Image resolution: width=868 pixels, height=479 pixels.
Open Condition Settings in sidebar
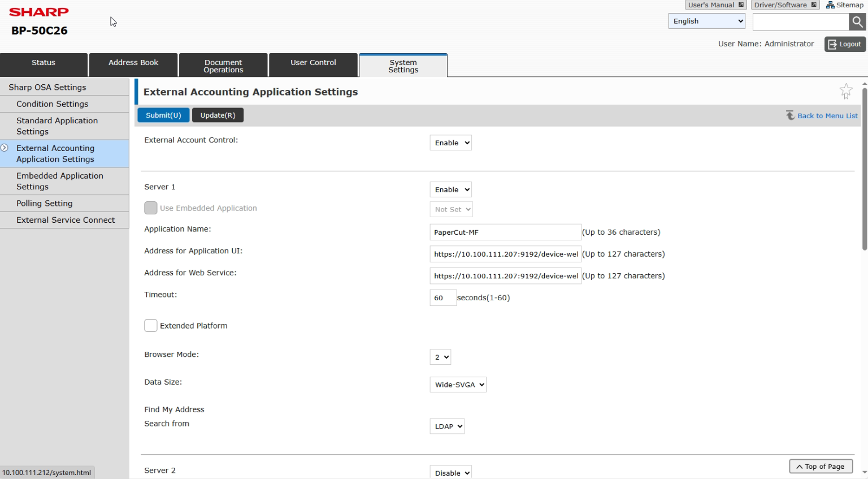click(x=64, y=104)
